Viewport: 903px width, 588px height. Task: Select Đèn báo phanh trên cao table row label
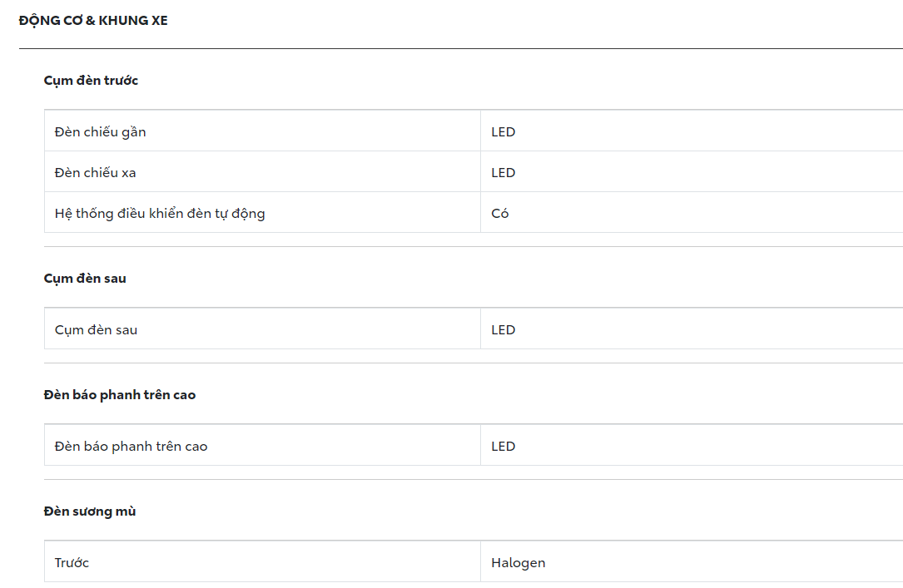(x=131, y=447)
